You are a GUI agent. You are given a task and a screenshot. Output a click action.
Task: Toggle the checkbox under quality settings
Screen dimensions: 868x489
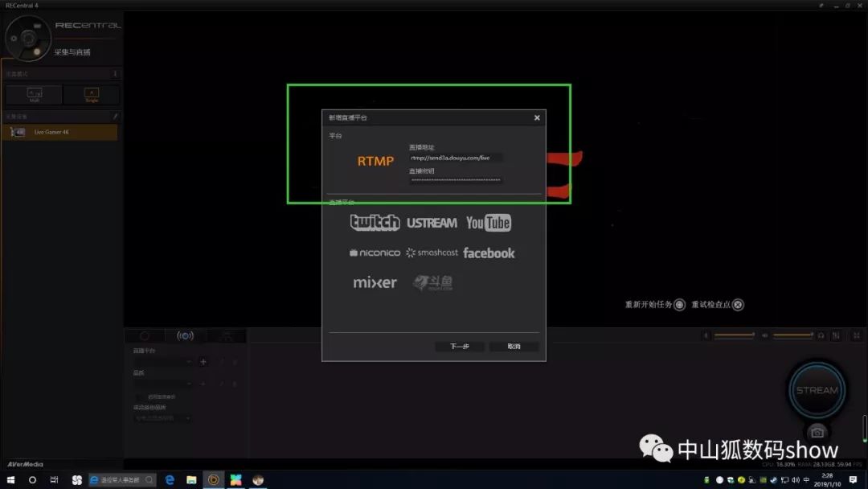(138, 397)
